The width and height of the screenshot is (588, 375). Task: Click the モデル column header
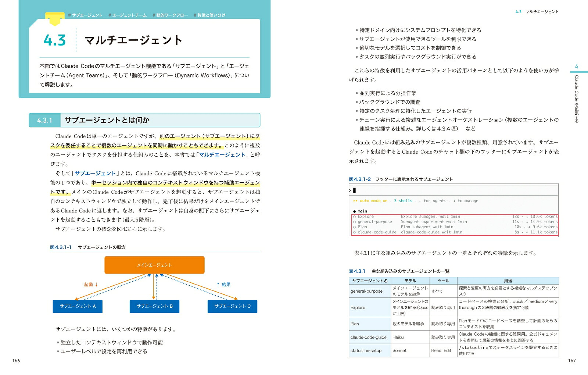click(x=410, y=281)
